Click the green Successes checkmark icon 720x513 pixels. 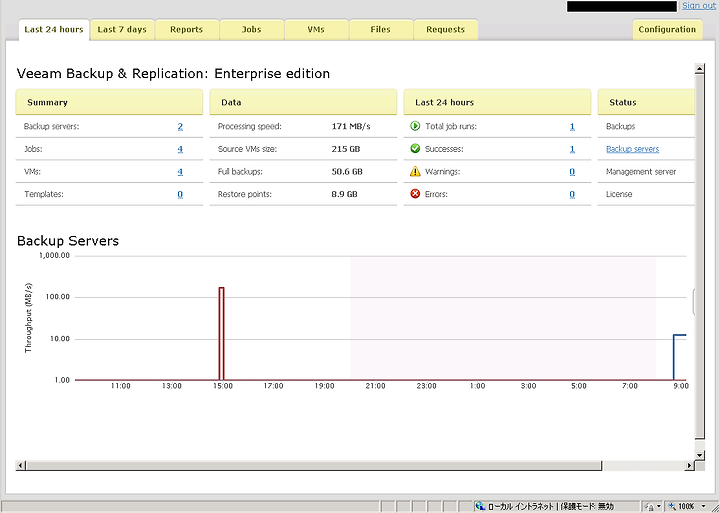point(415,149)
